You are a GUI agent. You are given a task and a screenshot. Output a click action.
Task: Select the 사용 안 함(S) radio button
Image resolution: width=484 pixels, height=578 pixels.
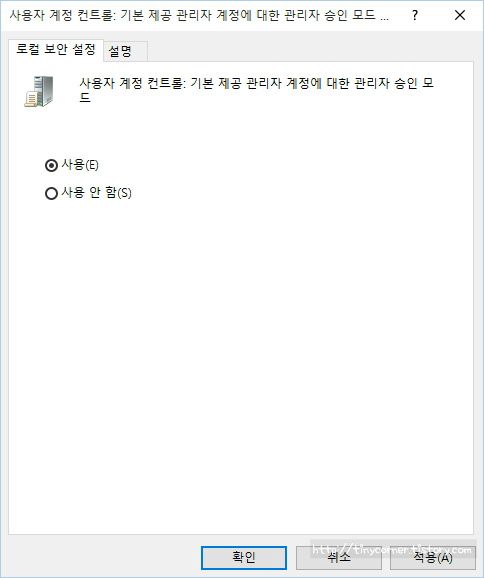[51, 193]
